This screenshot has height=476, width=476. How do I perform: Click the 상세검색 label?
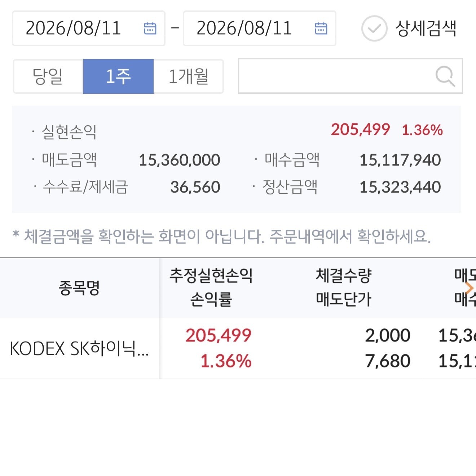pyautogui.click(x=426, y=28)
